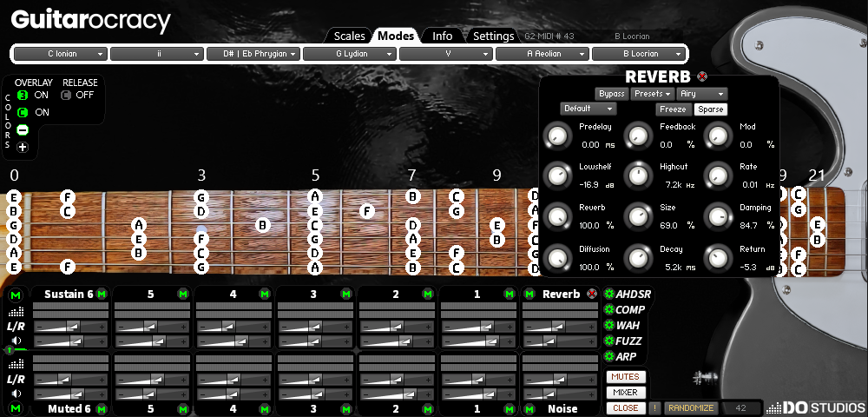Screen dimensions: 868x417
Task: Click Sustain 6 volume slider
Action: 71,341
